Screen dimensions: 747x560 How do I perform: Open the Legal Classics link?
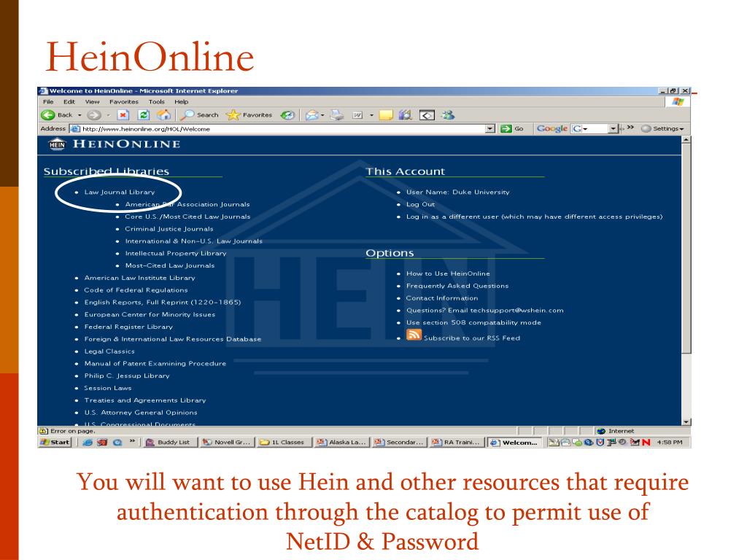109,351
